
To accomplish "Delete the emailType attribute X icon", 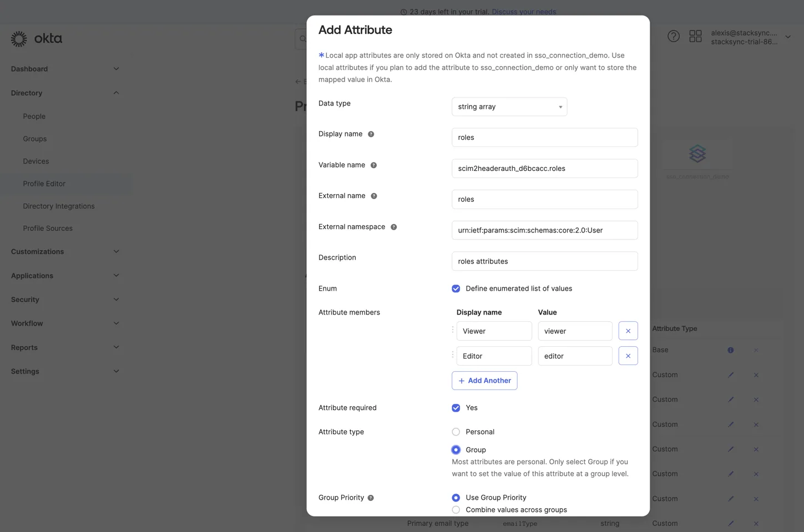I will point(756,523).
